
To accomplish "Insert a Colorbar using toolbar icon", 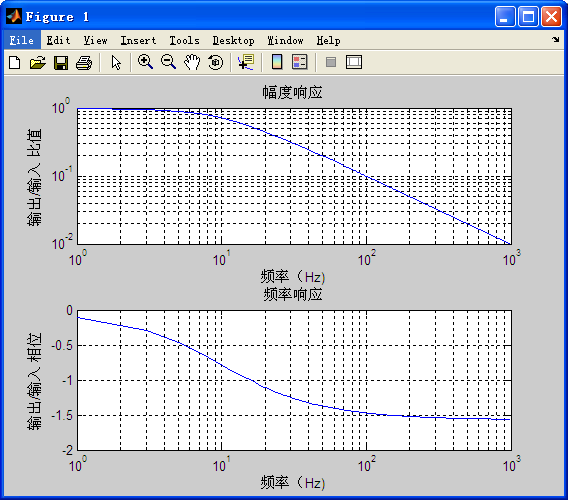I will click(x=277, y=62).
